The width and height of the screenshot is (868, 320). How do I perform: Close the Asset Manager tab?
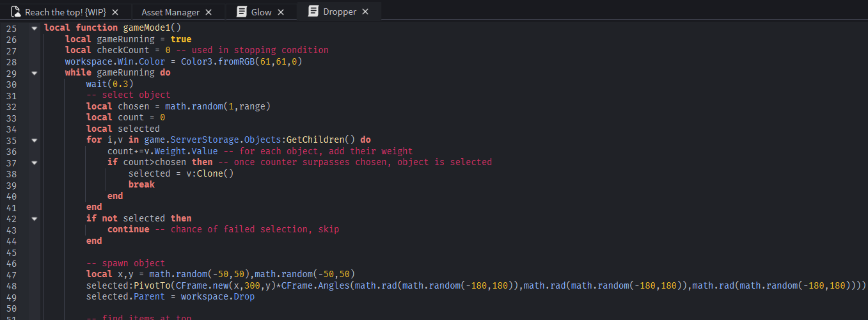point(209,12)
